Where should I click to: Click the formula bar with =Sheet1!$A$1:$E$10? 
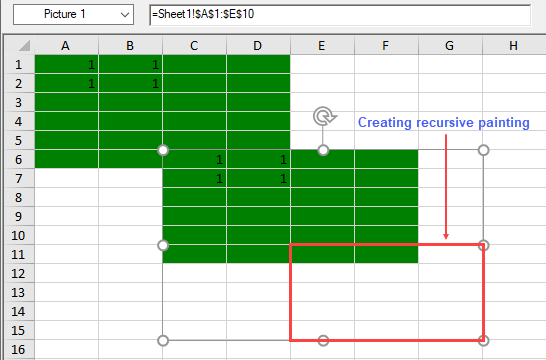pos(340,15)
